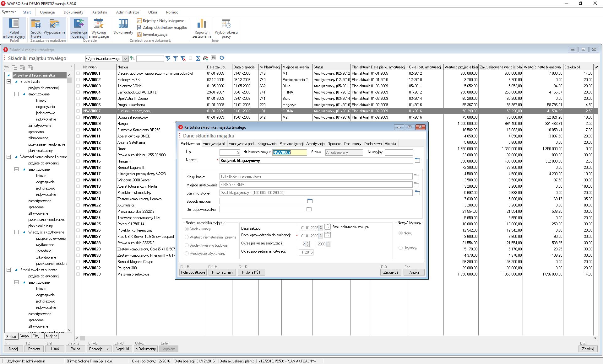
Task: Open the Kartoteki menu
Action: [x=100, y=12]
